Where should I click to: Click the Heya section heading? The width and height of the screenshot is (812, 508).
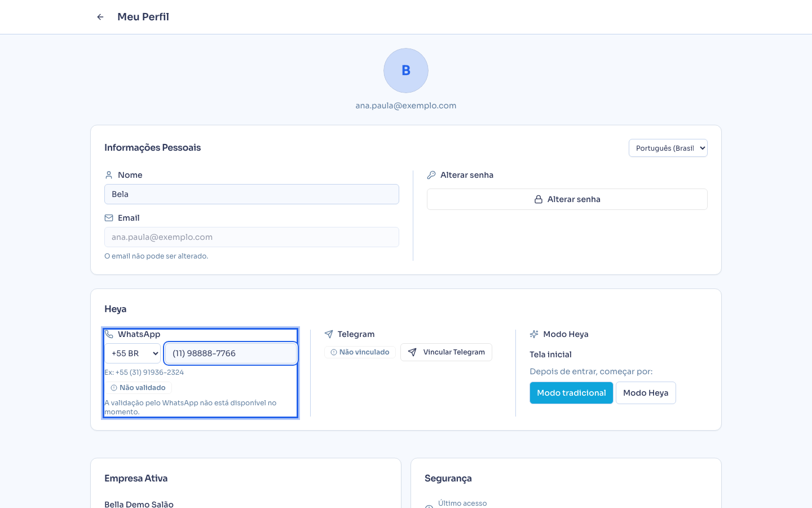[116, 309]
